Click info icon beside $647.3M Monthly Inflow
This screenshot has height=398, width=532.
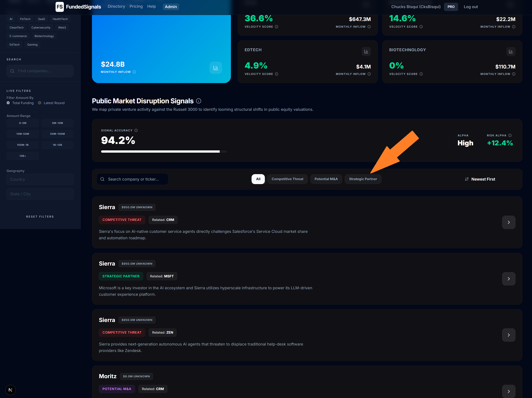click(369, 27)
